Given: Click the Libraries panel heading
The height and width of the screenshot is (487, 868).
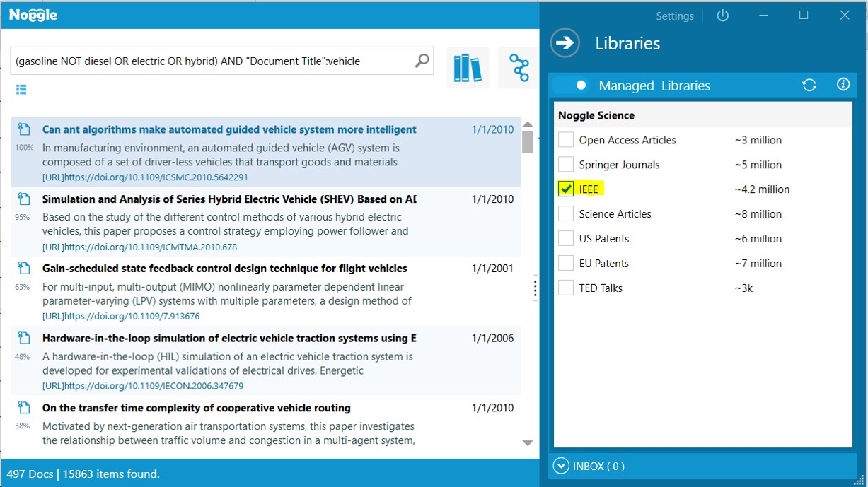Looking at the screenshot, I should [x=627, y=43].
